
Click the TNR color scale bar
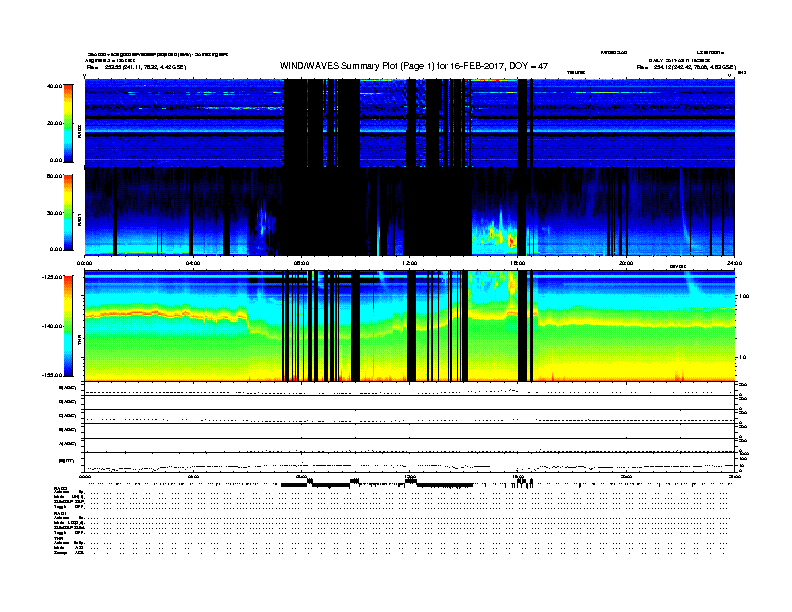68,326
